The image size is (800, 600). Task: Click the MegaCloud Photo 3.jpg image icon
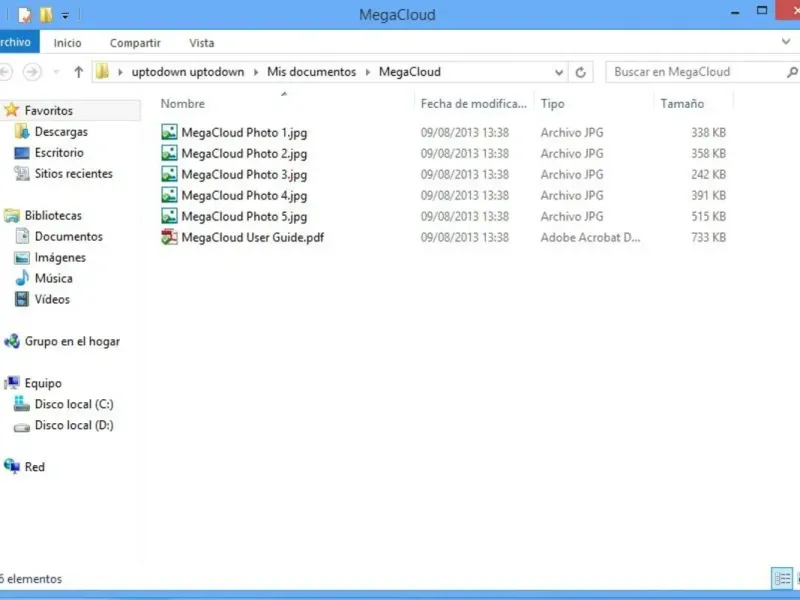(x=169, y=174)
